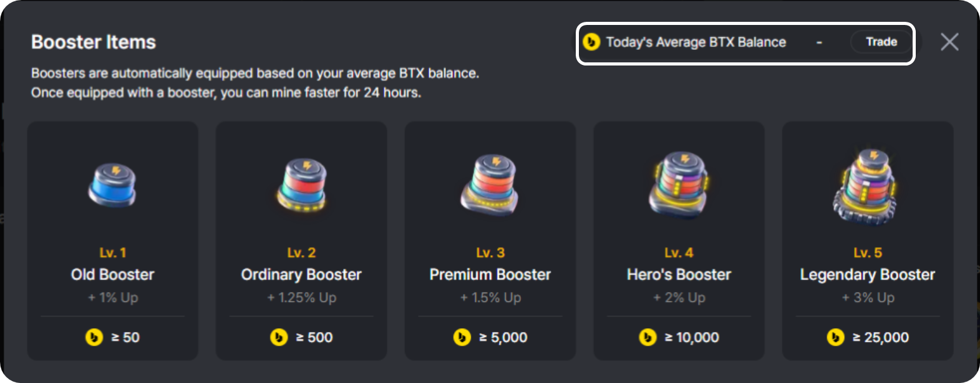Click the Old Booster title text
The height and width of the screenshot is (383, 980).
[113, 274]
